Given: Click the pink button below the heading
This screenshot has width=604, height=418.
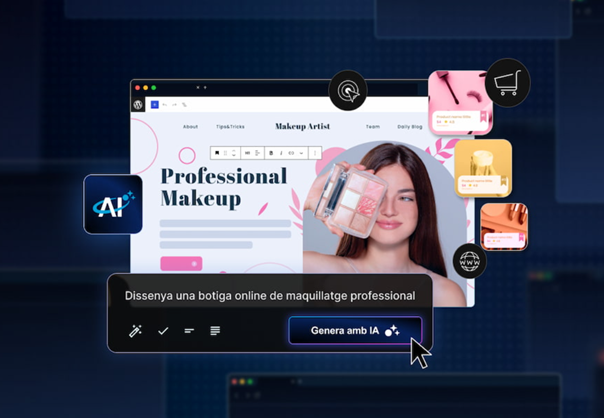Looking at the screenshot, I should click(x=181, y=264).
